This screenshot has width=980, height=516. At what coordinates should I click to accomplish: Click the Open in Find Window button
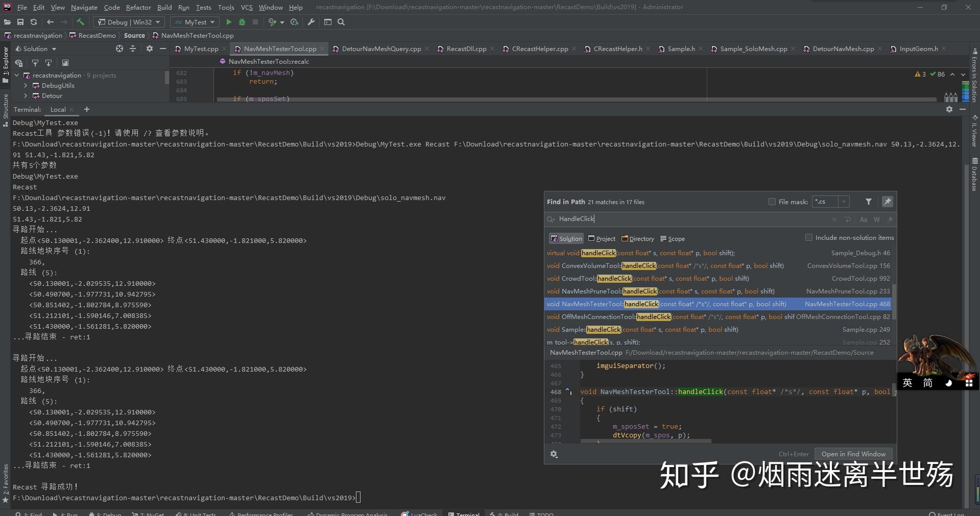coord(853,454)
